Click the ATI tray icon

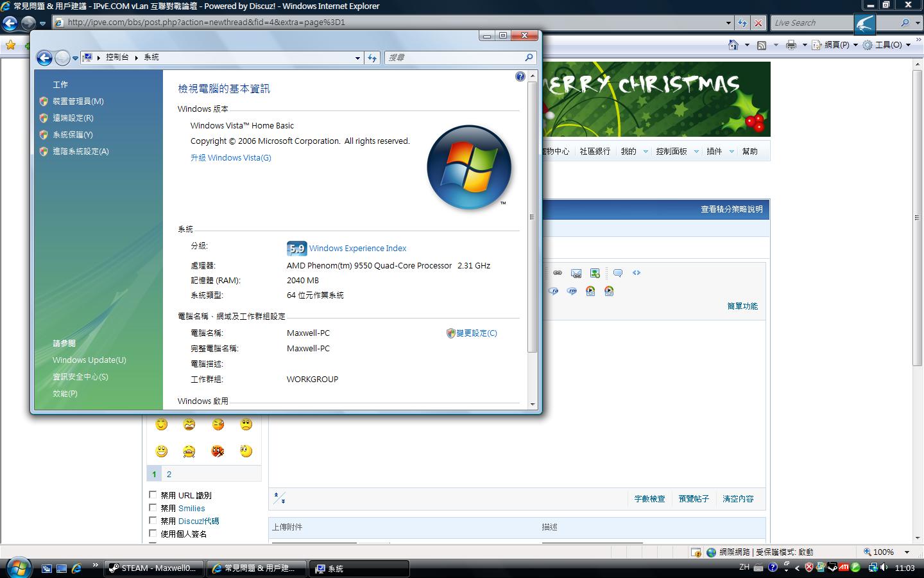click(x=844, y=568)
